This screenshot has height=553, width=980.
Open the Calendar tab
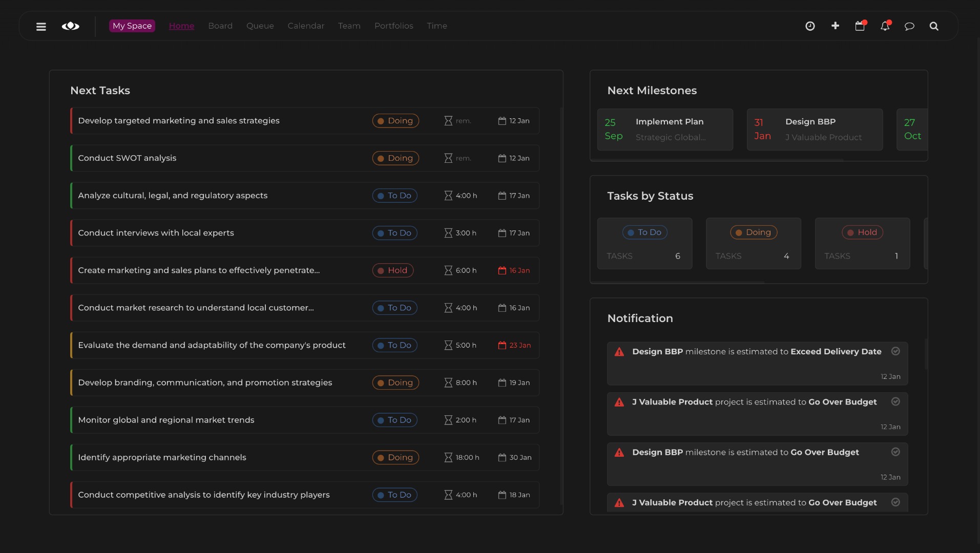point(306,26)
